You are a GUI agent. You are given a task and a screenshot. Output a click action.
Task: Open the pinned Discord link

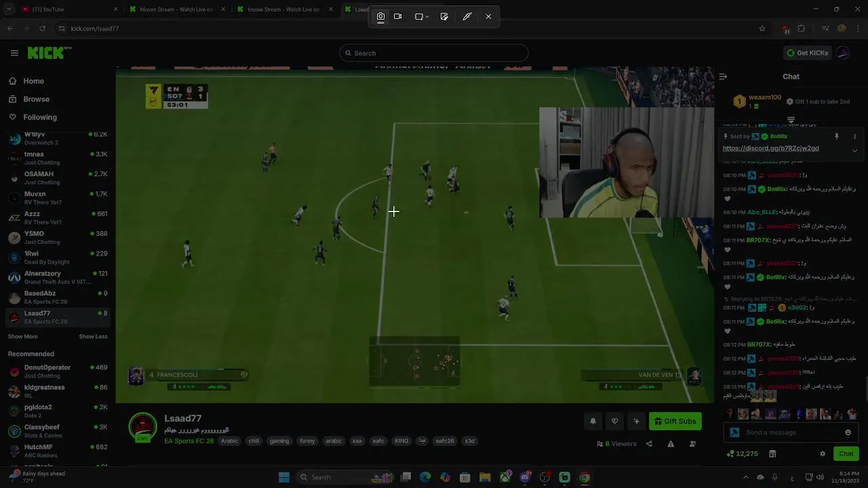coord(770,148)
